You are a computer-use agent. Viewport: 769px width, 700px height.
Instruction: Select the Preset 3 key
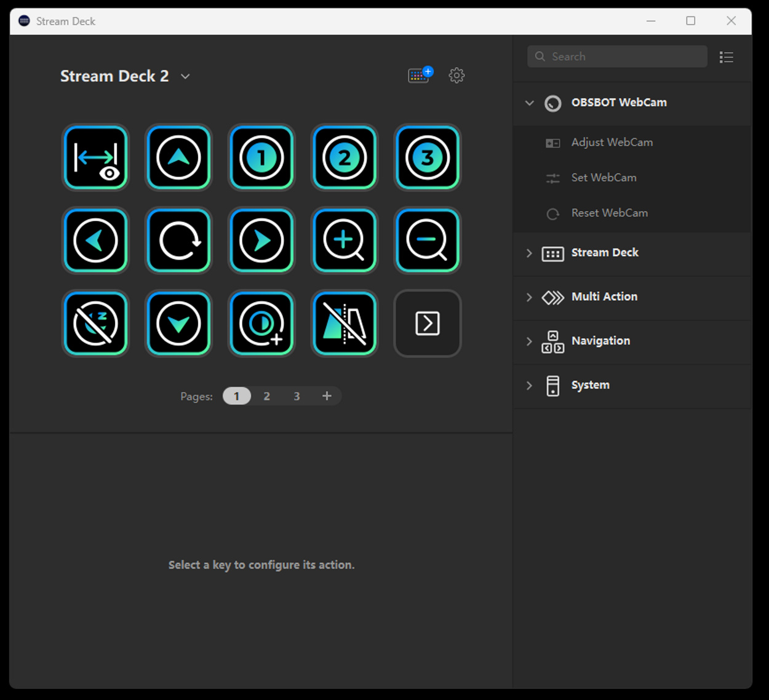point(428,157)
